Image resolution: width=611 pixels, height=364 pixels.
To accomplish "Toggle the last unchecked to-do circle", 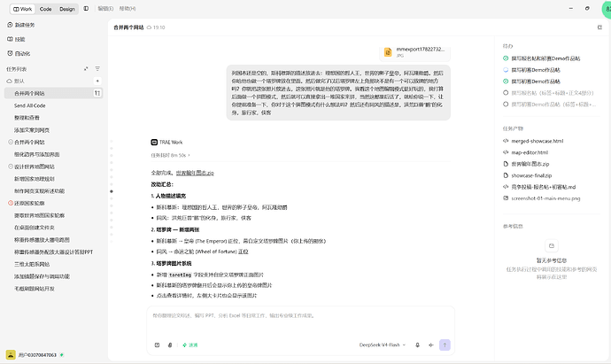I will click(506, 104).
